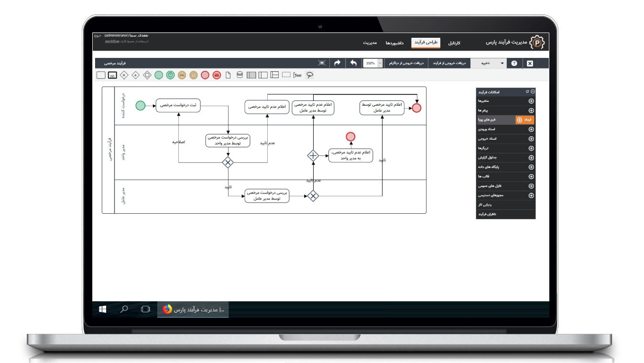Add item with plus next to قالب ها
644x363 pixels.
tap(531, 176)
